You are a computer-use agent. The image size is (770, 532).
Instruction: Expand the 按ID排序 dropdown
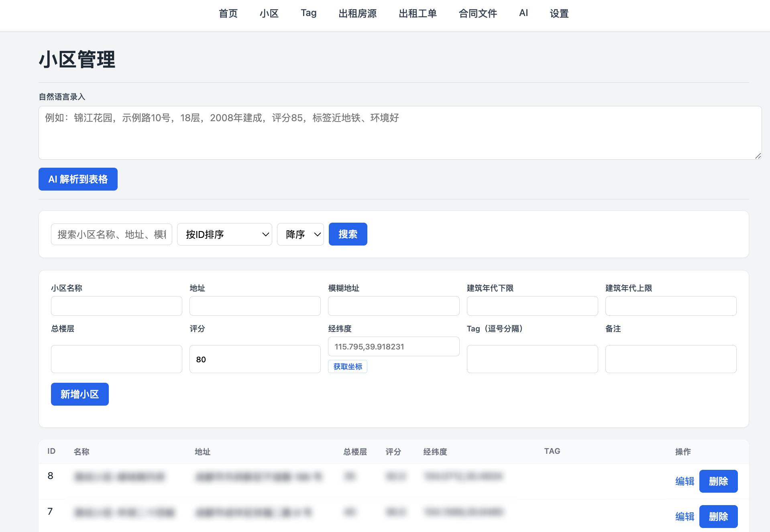click(x=224, y=234)
